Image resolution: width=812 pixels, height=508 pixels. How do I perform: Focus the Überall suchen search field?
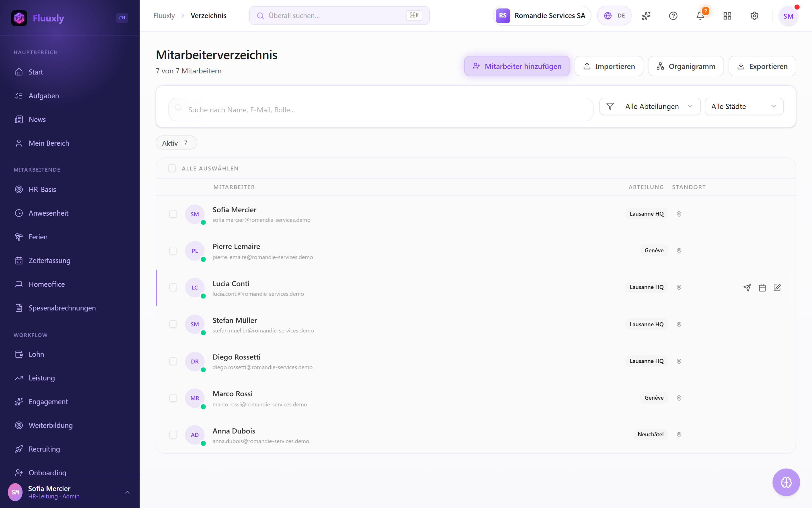point(339,16)
